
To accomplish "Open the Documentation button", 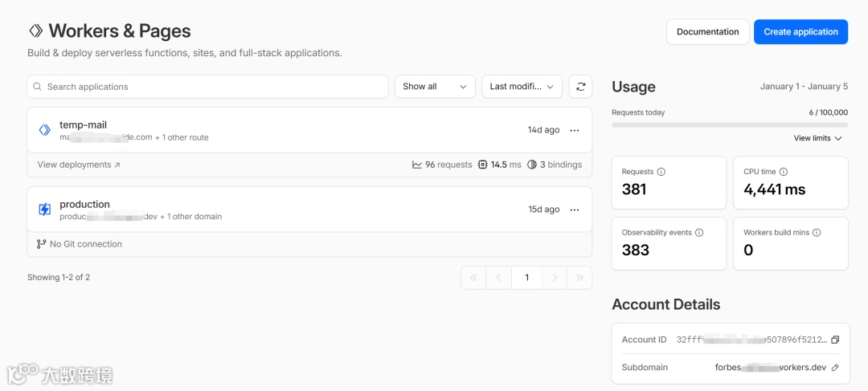I will point(707,32).
